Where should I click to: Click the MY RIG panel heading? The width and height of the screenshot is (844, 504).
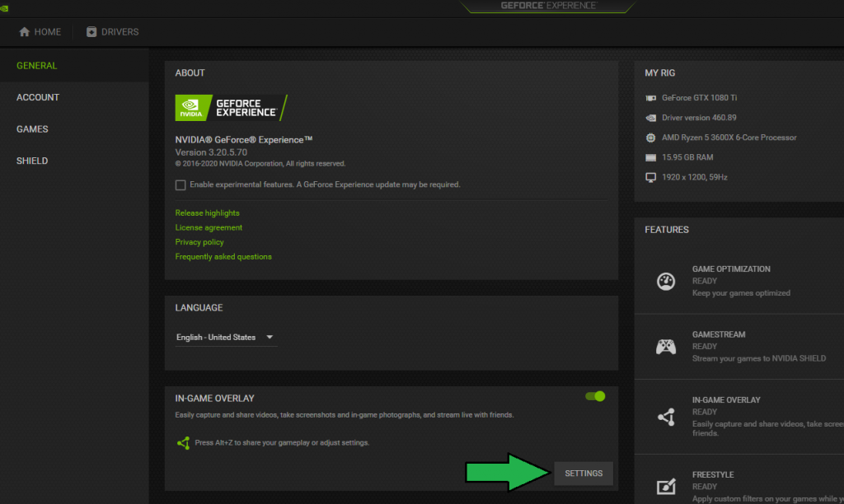point(660,73)
